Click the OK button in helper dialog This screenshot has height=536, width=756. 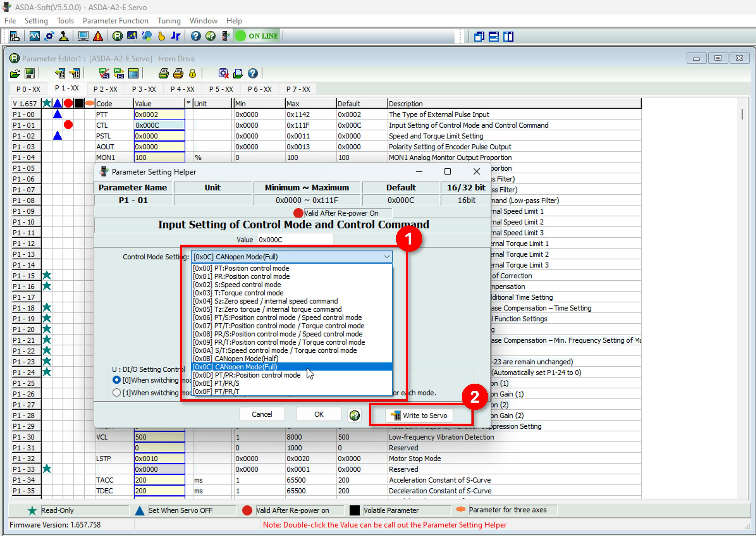319,414
